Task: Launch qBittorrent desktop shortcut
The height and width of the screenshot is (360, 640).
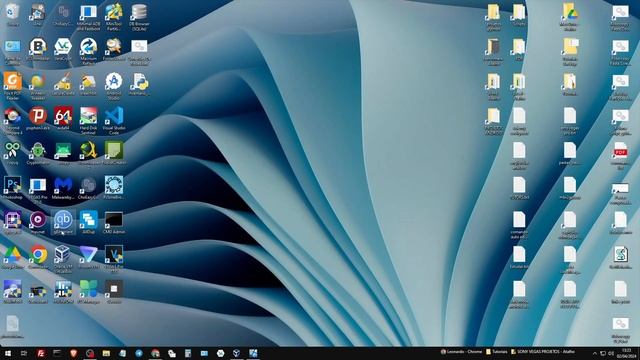Action: click(x=63, y=223)
